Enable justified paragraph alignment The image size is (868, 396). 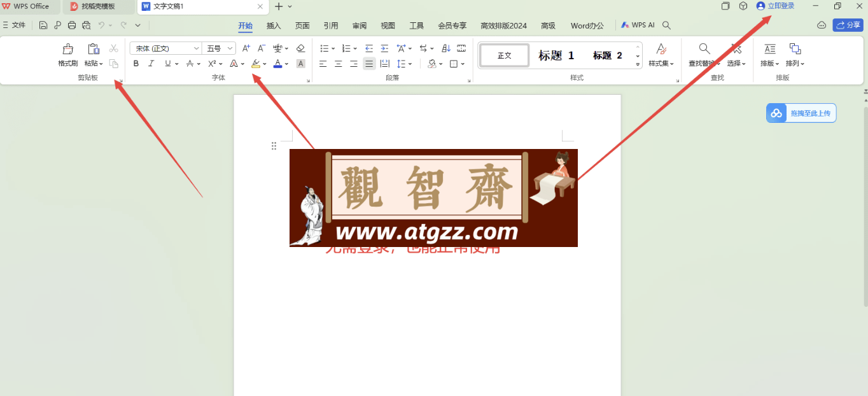369,64
